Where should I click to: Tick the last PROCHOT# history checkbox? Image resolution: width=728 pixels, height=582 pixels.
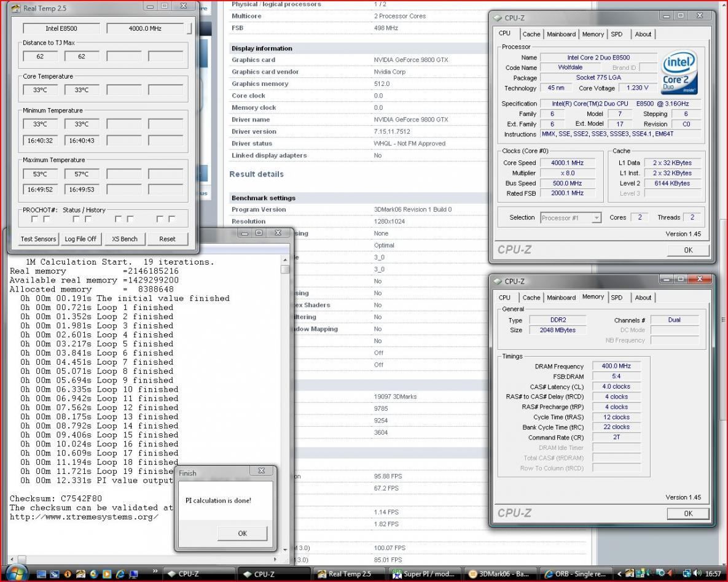[172, 219]
